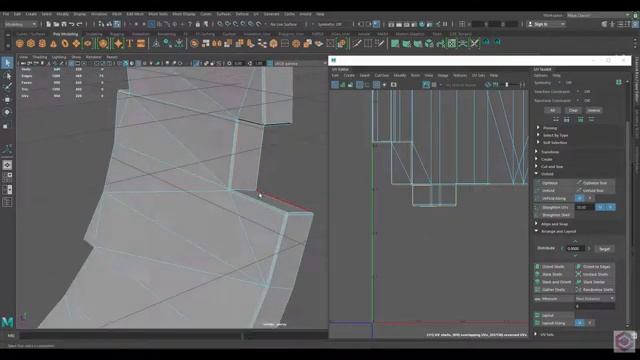
Task: Click the Layout icon in UV Toolkit
Action: [538, 315]
